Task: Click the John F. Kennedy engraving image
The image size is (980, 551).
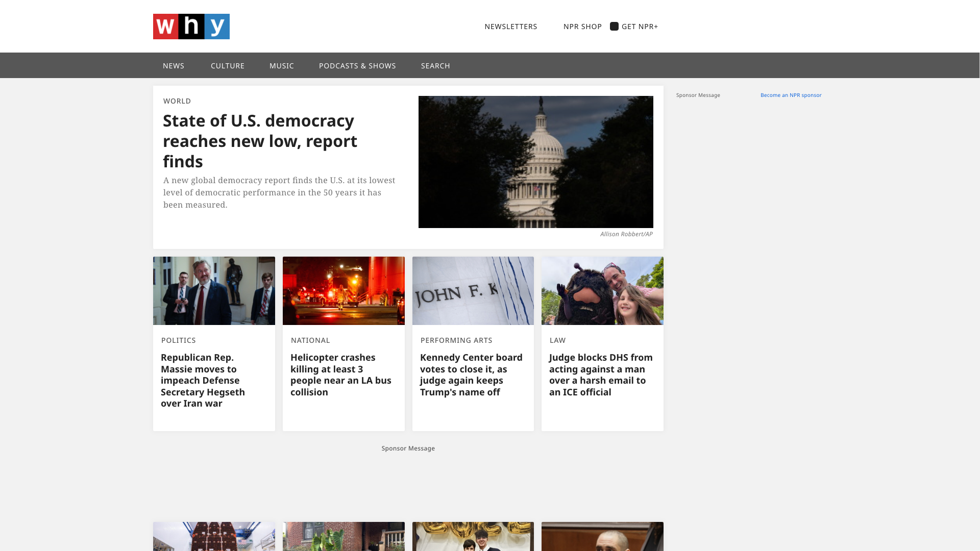Action: coord(473,291)
